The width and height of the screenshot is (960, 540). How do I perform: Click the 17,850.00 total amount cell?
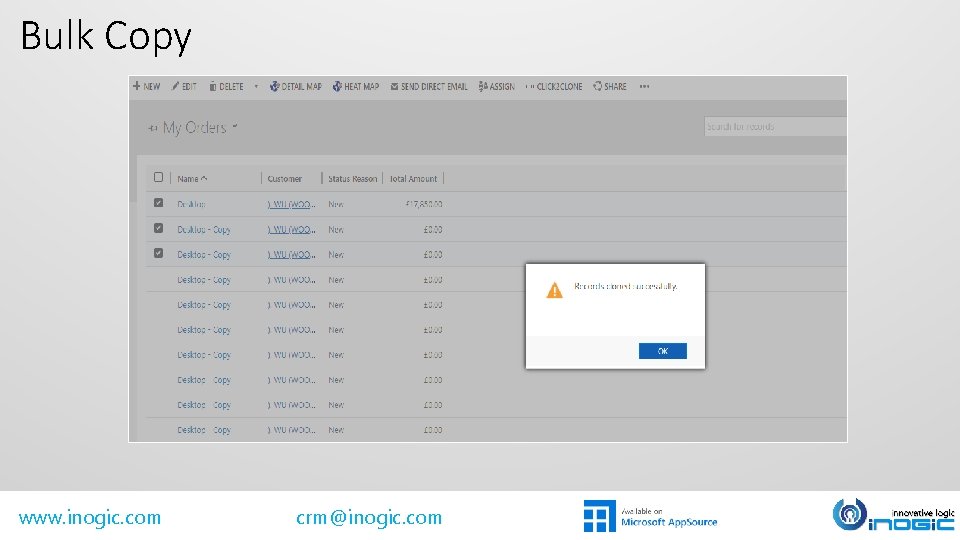[423, 204]
